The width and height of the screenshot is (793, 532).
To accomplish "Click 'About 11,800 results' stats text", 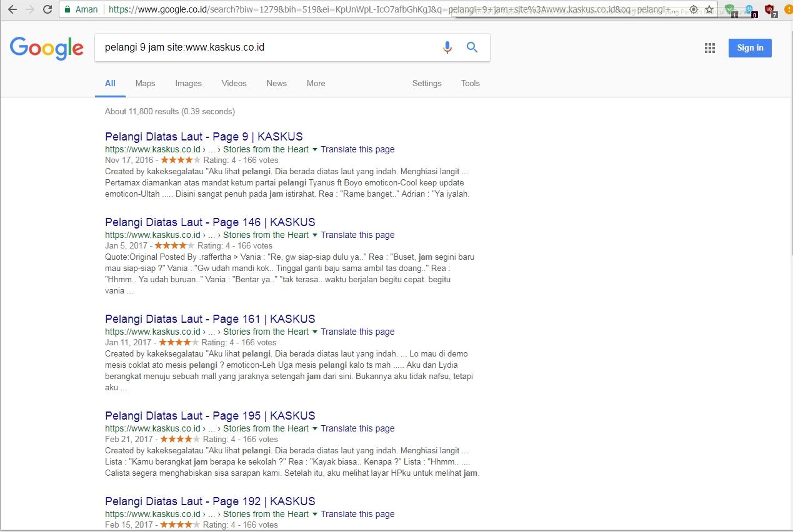I will [x=170, y=112].
